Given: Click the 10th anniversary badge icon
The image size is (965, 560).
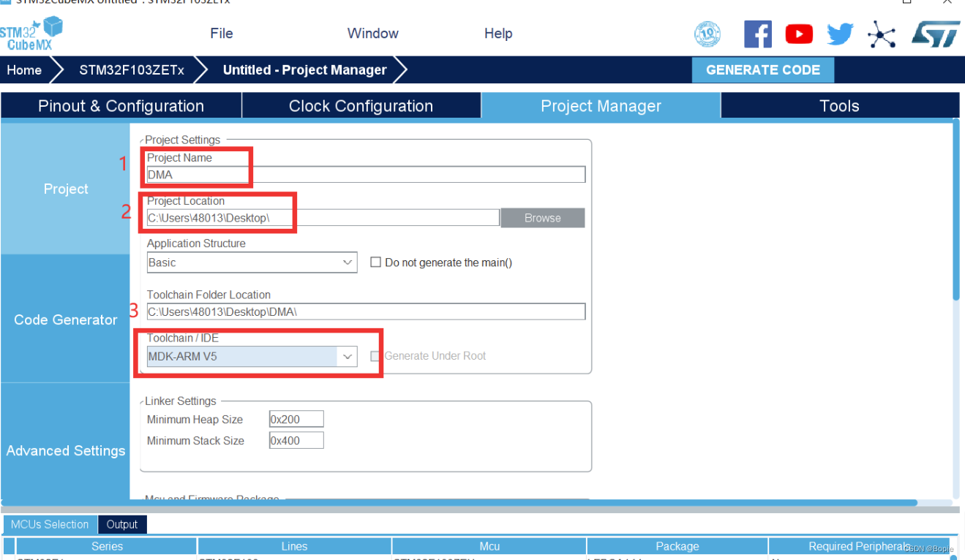Looking at the screenshot, I should coord(707,34).
